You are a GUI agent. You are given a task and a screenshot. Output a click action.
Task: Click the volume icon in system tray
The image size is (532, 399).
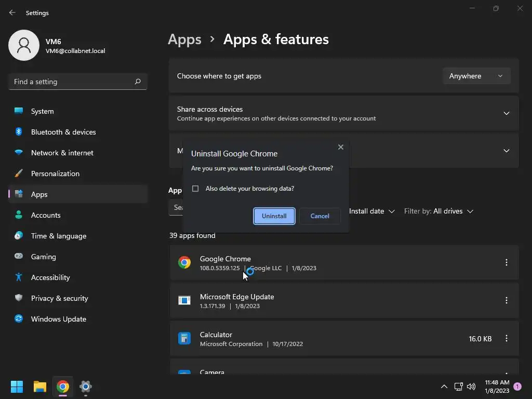click(x=471, y=387)
